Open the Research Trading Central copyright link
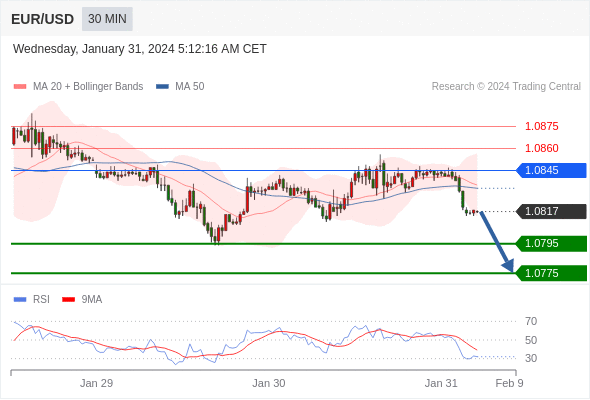Viewport: 590px width, 400px height. 506,87
